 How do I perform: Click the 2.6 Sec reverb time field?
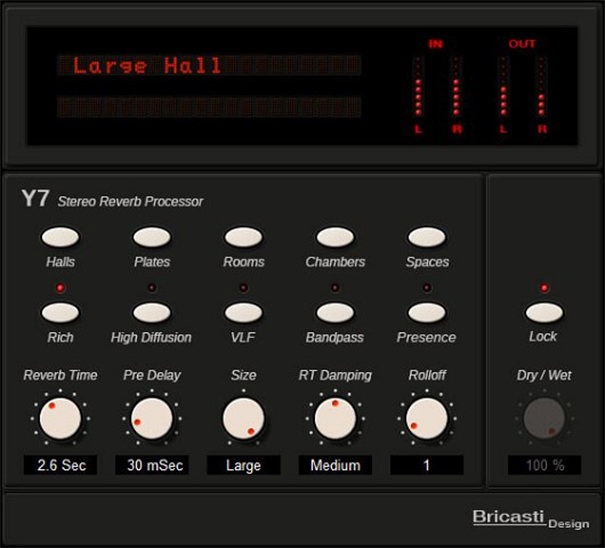click(60, 465)
